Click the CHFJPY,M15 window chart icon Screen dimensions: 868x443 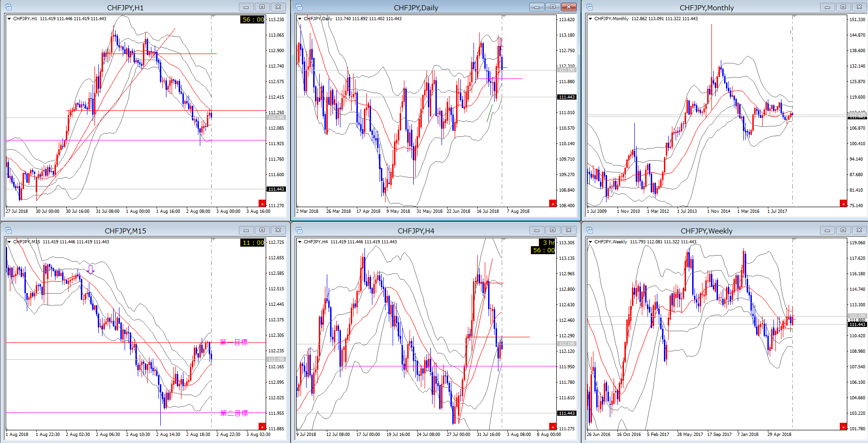8,230
